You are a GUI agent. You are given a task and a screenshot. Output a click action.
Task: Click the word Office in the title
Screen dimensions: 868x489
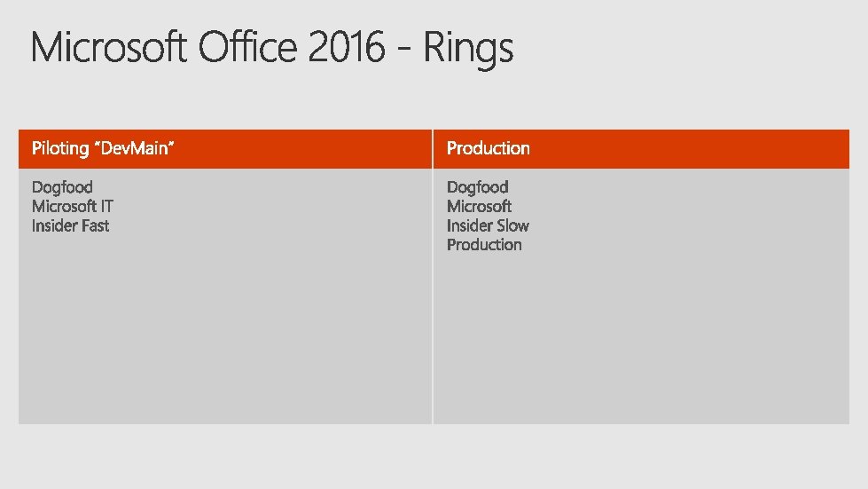247,47
